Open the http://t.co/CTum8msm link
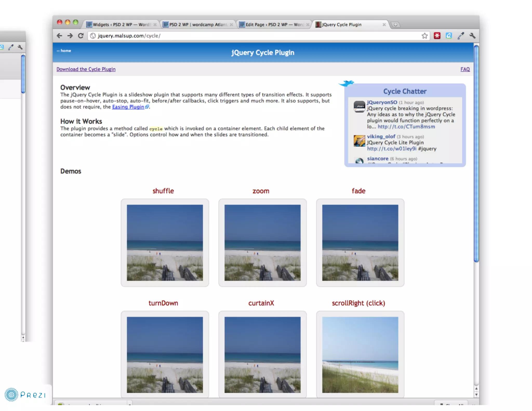 click(406, 127)
